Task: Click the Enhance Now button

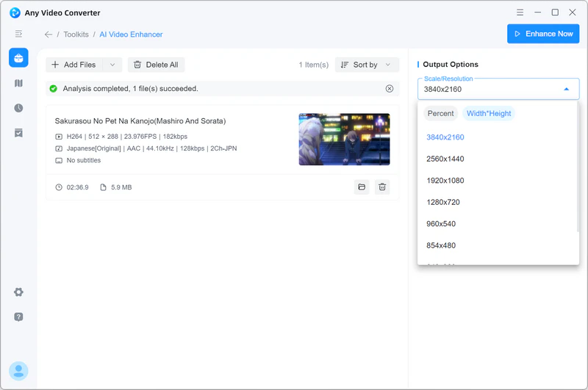Action: click(543, 34)
